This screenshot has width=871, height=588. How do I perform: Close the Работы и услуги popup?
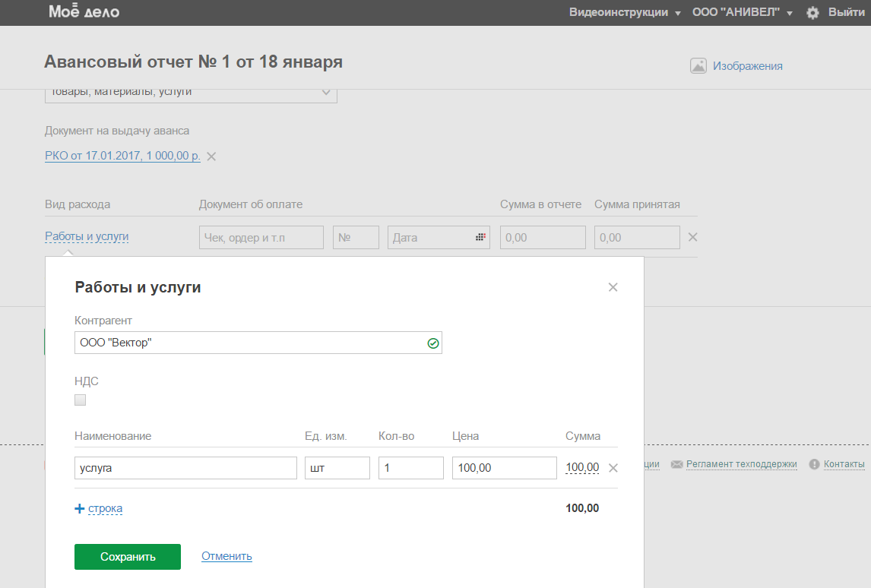click(613, 287)
